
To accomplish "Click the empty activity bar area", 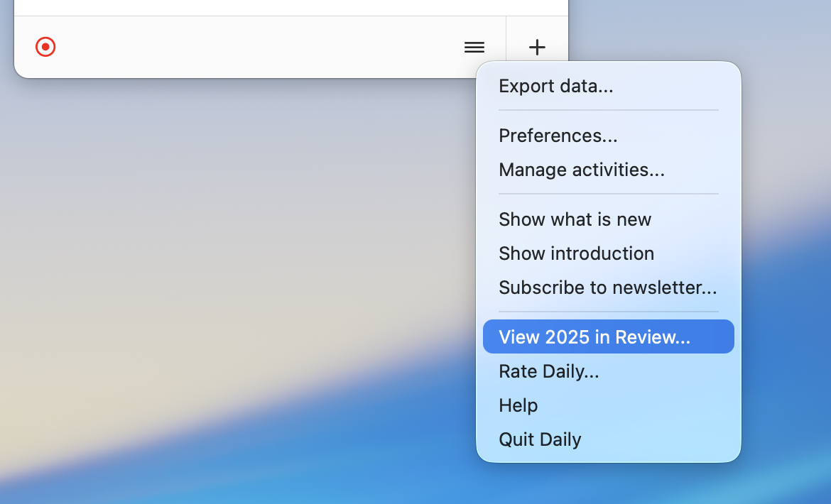I will 249,47.
